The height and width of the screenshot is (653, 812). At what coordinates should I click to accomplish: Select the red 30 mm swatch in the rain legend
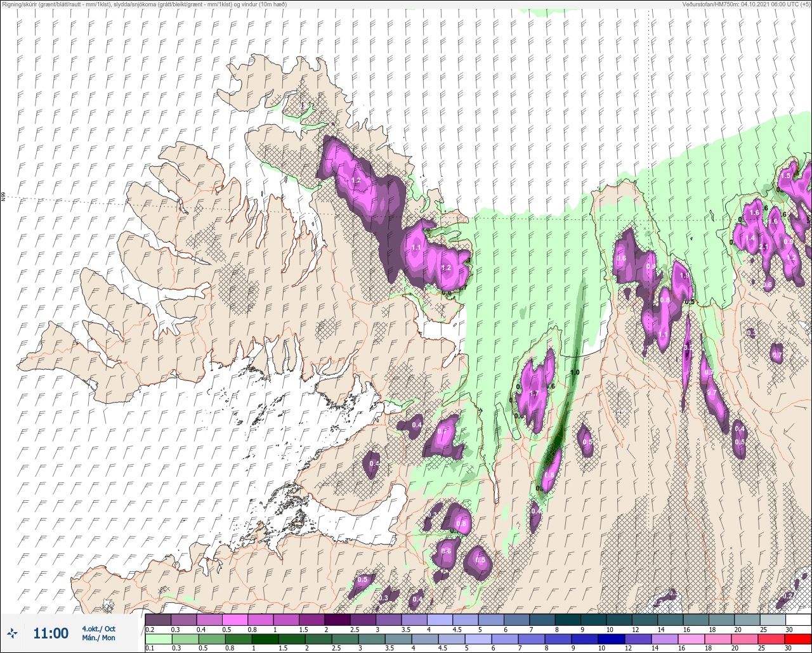(x=798, y=639)
